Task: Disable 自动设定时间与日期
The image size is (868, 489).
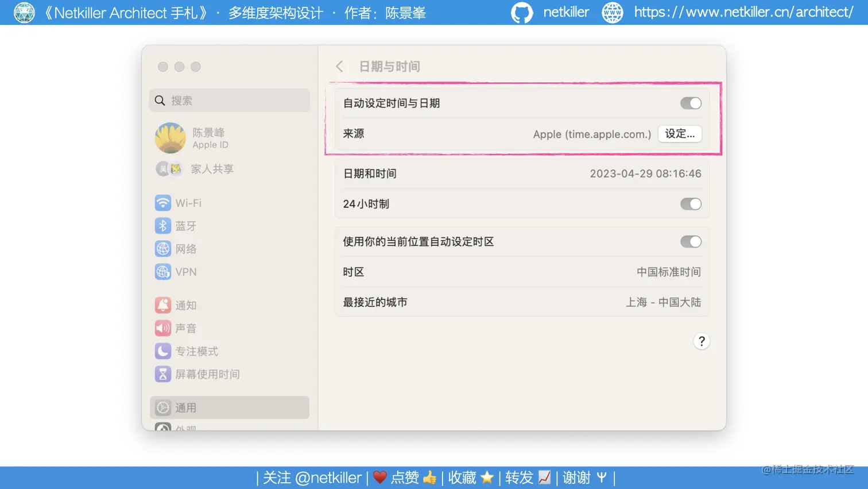Action: [691, 103]
